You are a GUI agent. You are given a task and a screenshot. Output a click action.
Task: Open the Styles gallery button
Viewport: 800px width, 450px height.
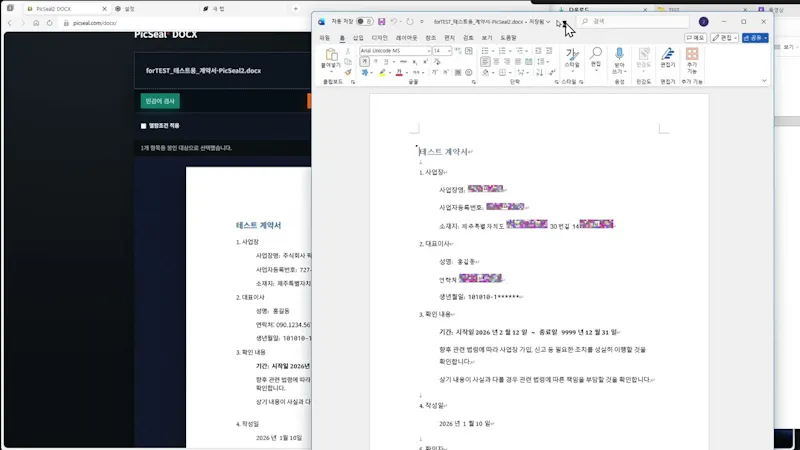pos(572,59)
